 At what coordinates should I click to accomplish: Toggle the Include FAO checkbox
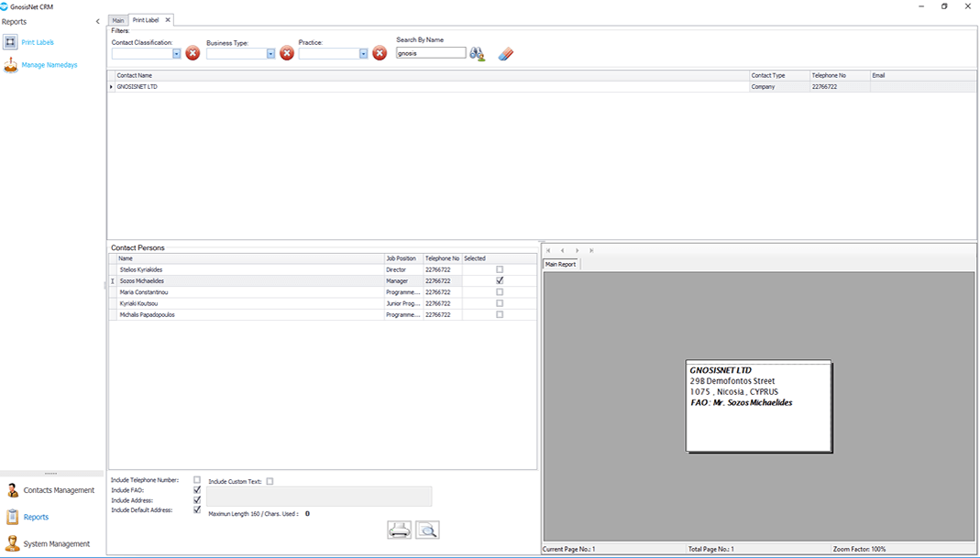[197, 490]
